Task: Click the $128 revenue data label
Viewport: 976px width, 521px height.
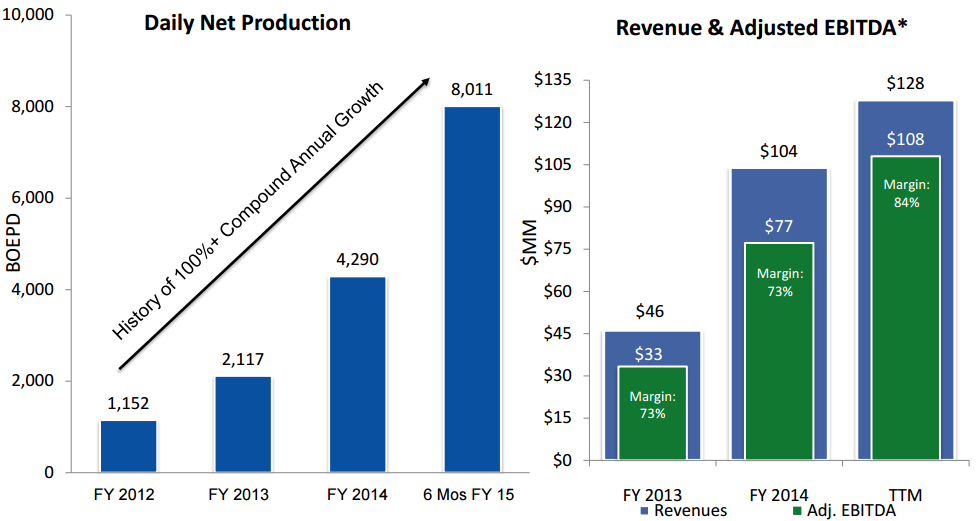Action: (x=905, y=85)
